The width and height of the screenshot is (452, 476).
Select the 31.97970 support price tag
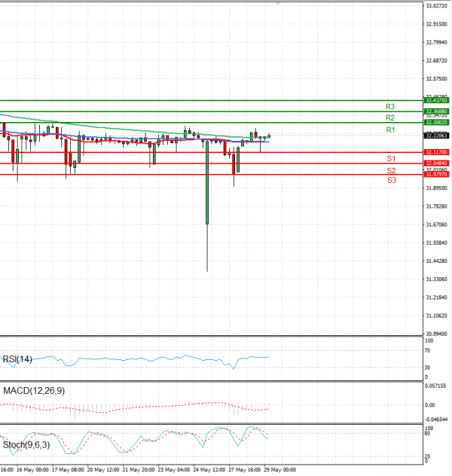[x=436, y=174]
